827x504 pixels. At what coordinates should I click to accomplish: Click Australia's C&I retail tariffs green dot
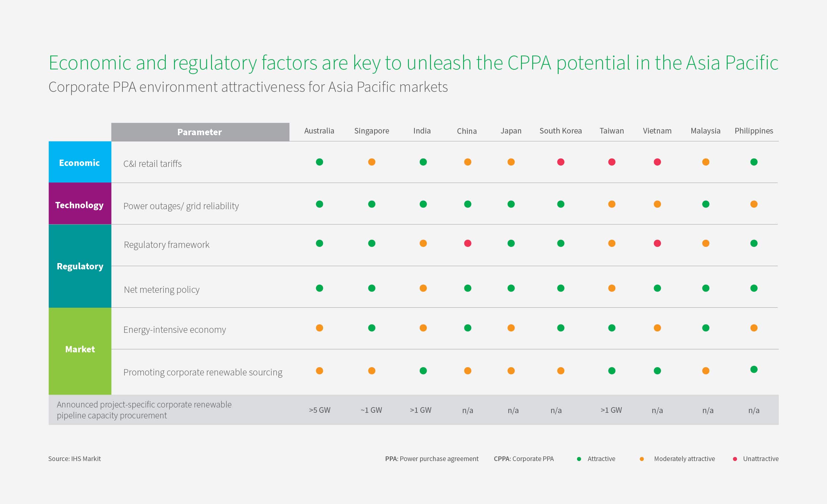tap(320, 162)
